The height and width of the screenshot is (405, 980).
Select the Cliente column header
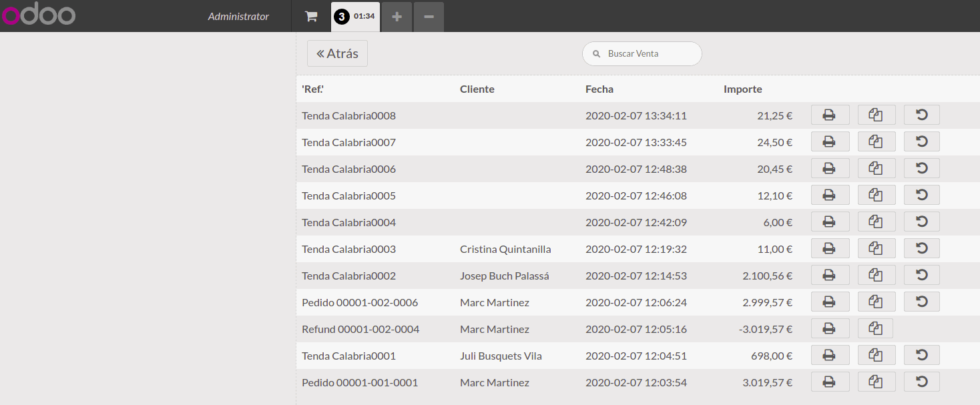coord(477,89)
